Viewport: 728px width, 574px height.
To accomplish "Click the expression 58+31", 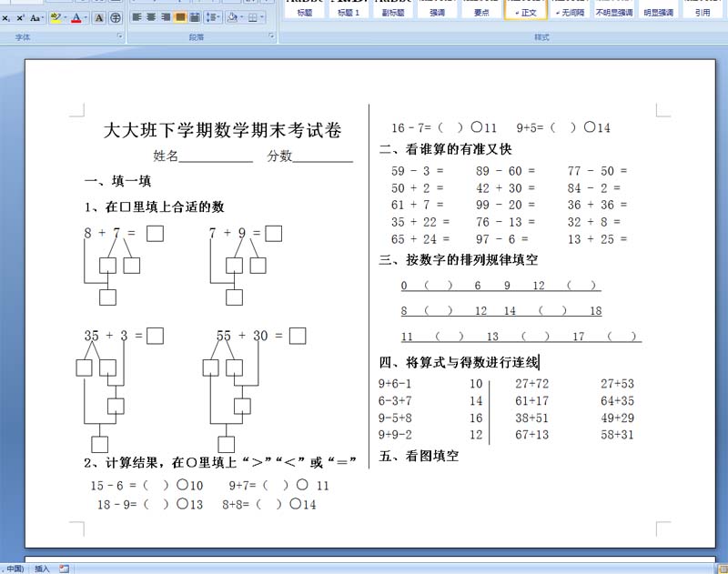I will tap(617, 435).
